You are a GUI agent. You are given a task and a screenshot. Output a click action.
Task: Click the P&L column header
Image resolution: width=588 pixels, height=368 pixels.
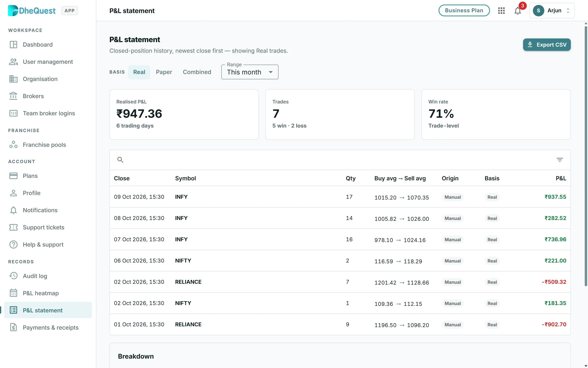(x=561, y=178)
